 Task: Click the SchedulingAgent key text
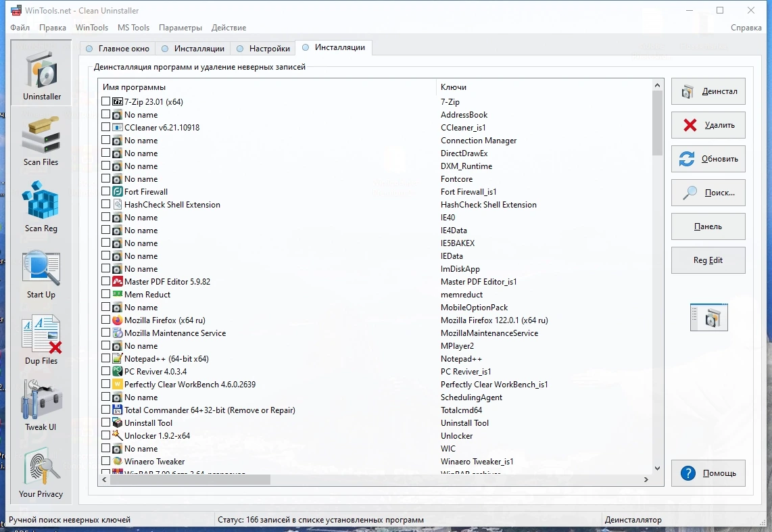[471, 397]
